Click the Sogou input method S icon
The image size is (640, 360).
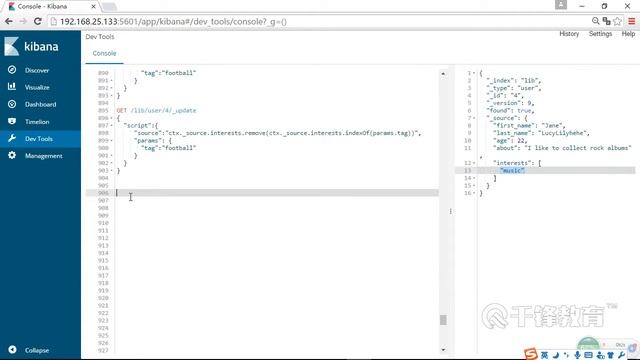pos(531,354)
